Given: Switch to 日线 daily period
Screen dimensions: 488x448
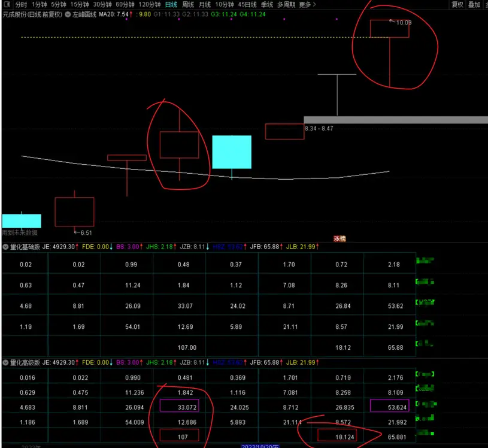Looking at the screenshot, I should coord(171,4).
